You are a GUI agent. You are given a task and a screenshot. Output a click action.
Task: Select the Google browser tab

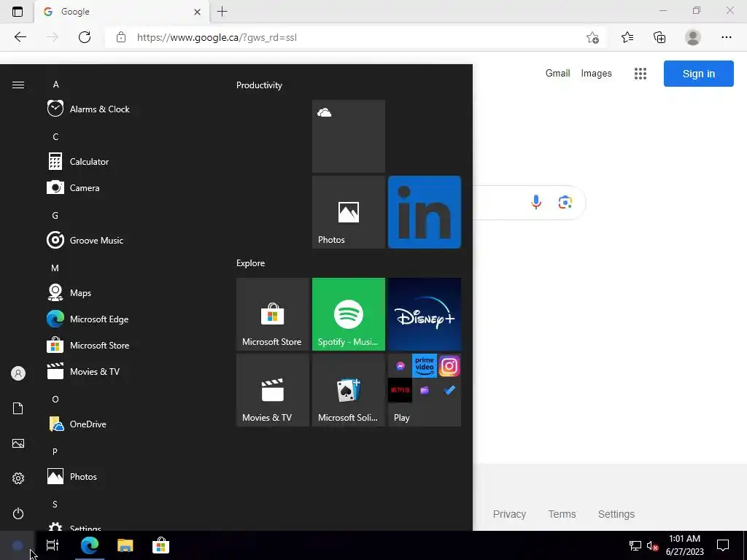tap(122, 12)
